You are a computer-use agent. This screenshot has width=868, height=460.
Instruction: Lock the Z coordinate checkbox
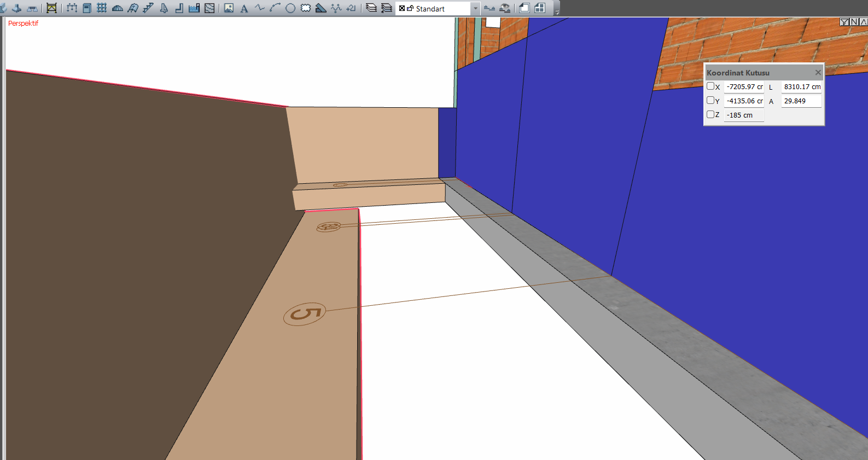point(710,114)
